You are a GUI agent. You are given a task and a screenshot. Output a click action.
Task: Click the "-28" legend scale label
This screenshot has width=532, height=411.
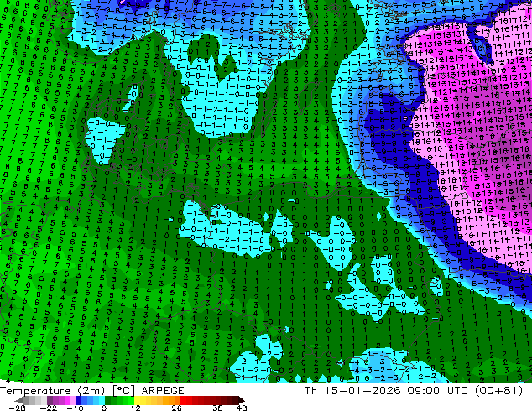coord(17,408)
